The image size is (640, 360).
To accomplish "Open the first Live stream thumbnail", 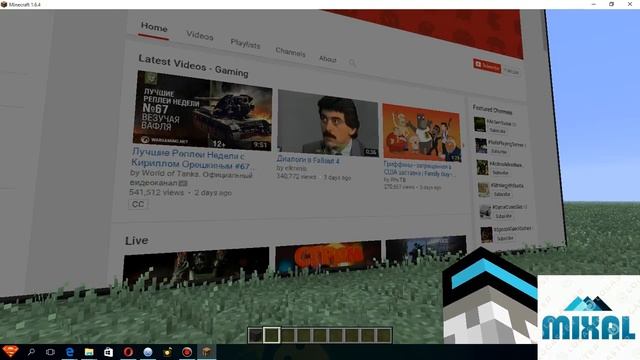I will click(x=196, y=265).
